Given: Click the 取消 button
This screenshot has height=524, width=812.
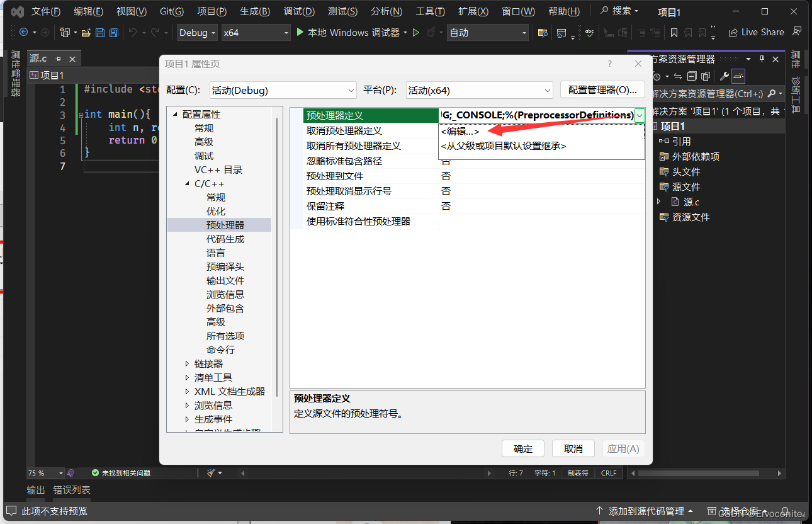Looking at the screenshot, I should point(573,448).
